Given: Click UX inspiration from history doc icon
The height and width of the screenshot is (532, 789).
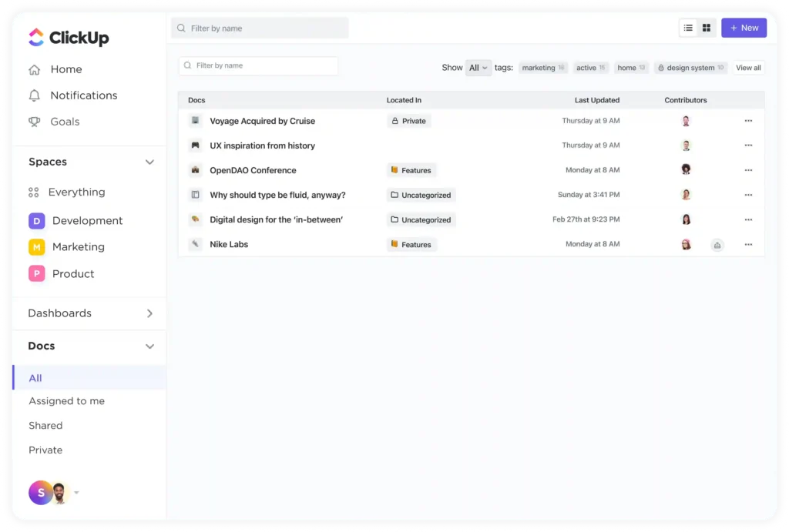Looking at the screenshot, I should pos(195,146).
